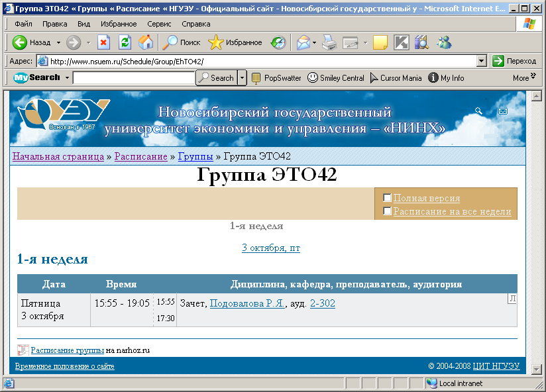Open room link 2-302
This screenshot has height=392, width=546.
tap(323, 303)
